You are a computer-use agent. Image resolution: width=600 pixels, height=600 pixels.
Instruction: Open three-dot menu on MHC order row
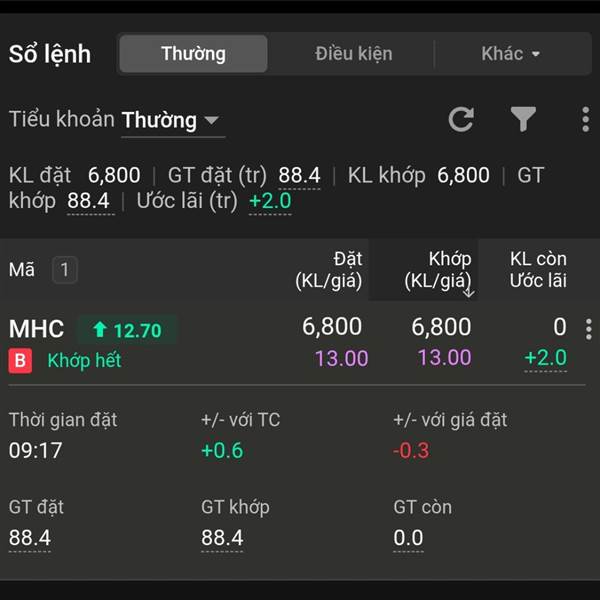tap(589, 329)
